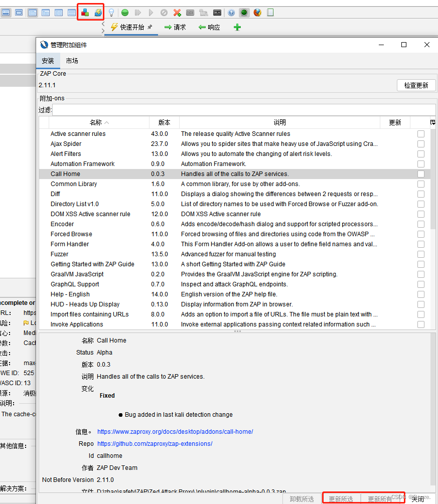Click the options sliders icon in toolbar
The width and height of the screenshot is (438, 504).
pos(190,13)
